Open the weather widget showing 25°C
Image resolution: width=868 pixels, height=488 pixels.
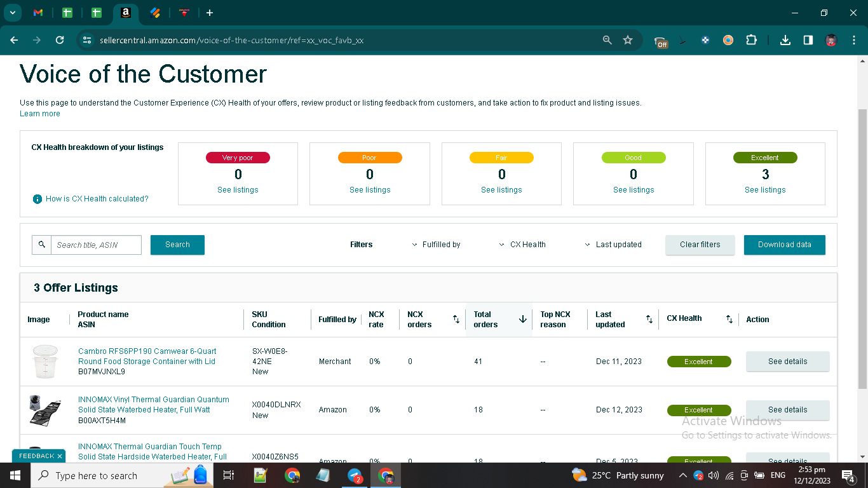click(618, 475)
